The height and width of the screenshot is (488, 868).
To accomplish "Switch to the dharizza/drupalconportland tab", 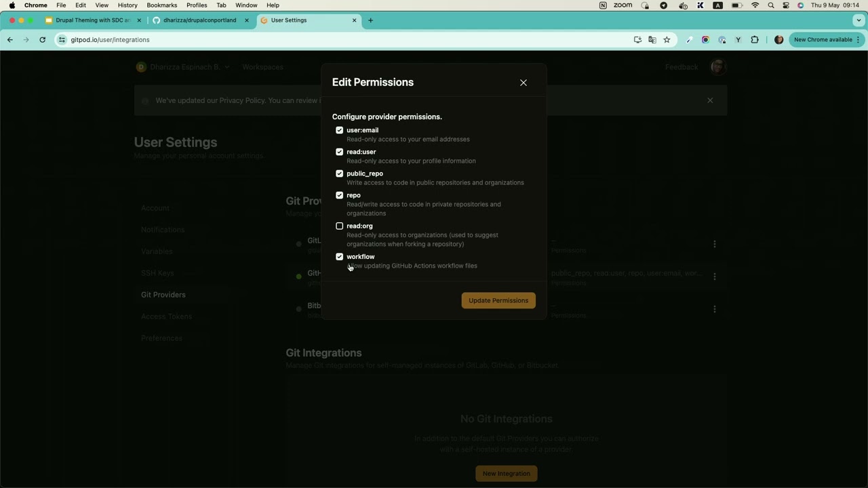I will tap(200, 20).
